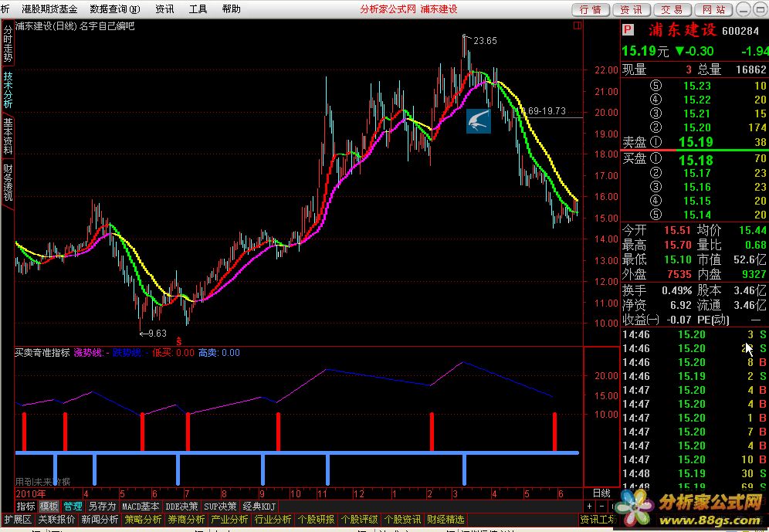Click the current price 15.19元

pos(645,51)
